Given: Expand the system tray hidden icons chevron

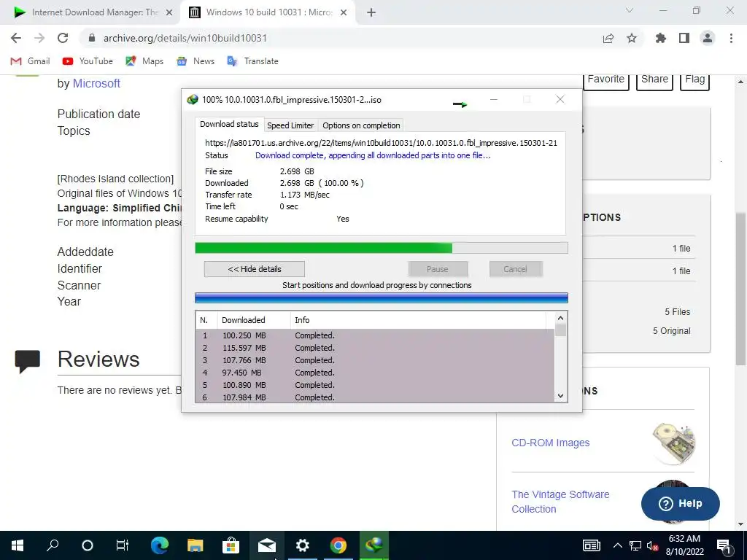Looking at the screenshot, I should tap(617, 545).
